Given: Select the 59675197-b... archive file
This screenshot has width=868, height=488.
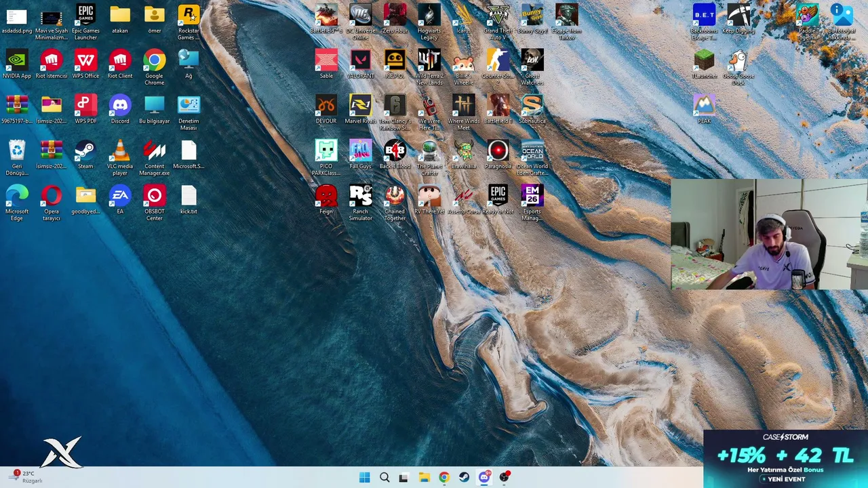Looking at the screenshot, I should point(17,110).
